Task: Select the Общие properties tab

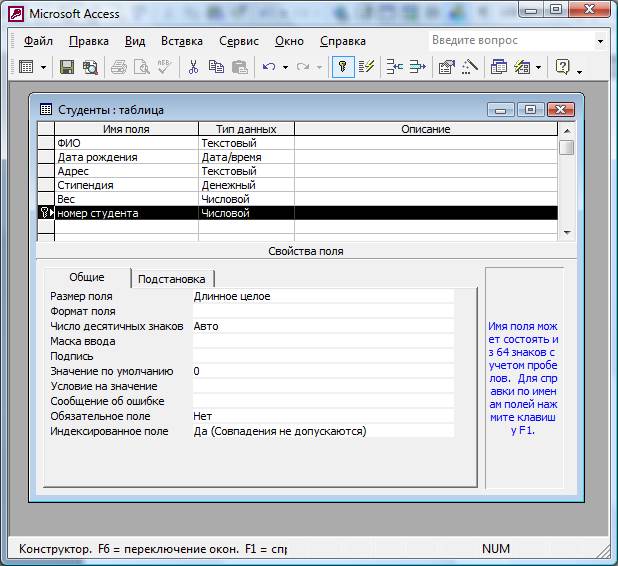Action: coord(86,278)
